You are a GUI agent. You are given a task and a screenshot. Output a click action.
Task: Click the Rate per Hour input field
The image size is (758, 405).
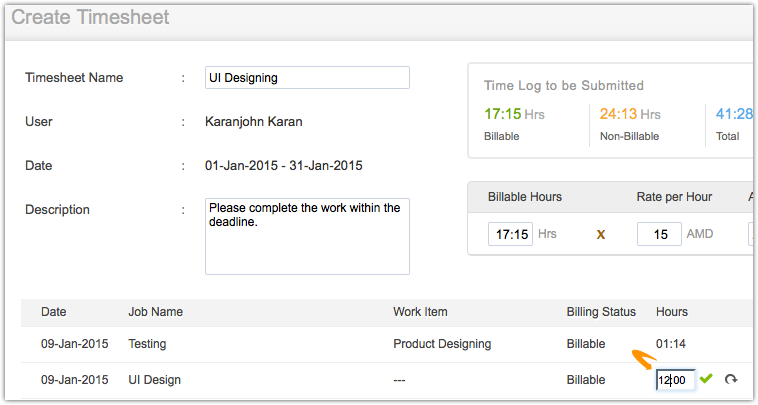658,234
